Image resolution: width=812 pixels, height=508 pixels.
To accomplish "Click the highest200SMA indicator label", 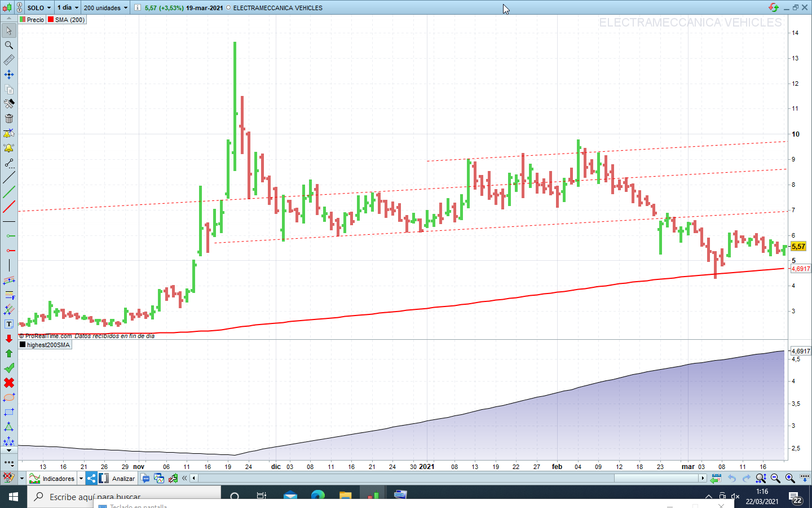I will [x=45, y=345].
